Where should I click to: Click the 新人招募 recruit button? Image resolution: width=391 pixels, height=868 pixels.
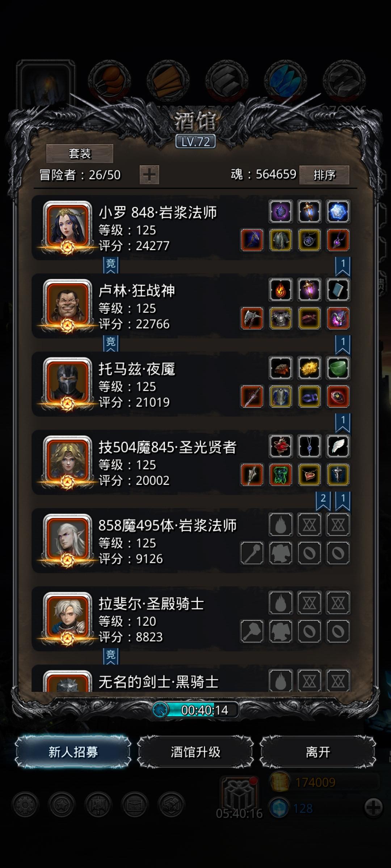[73, 752]
